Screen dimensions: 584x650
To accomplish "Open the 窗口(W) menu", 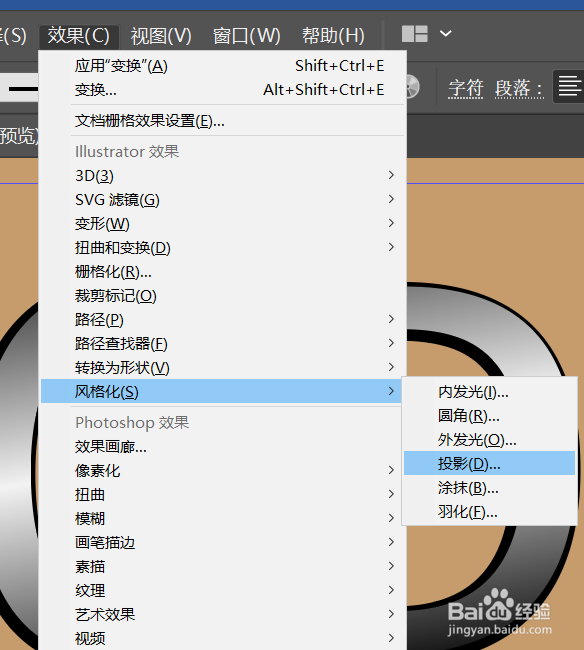I will (247, 36).
